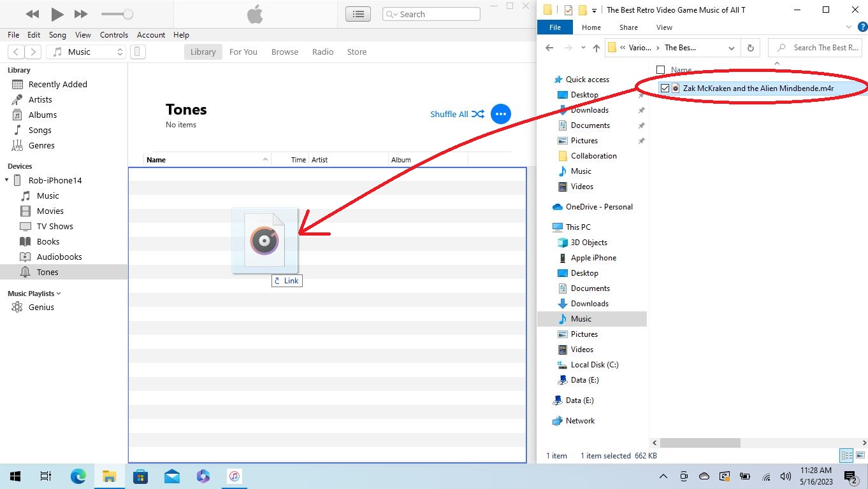868x489 pixels.
Task: Click the Explorer Refresh button
Action: point(750,48)
